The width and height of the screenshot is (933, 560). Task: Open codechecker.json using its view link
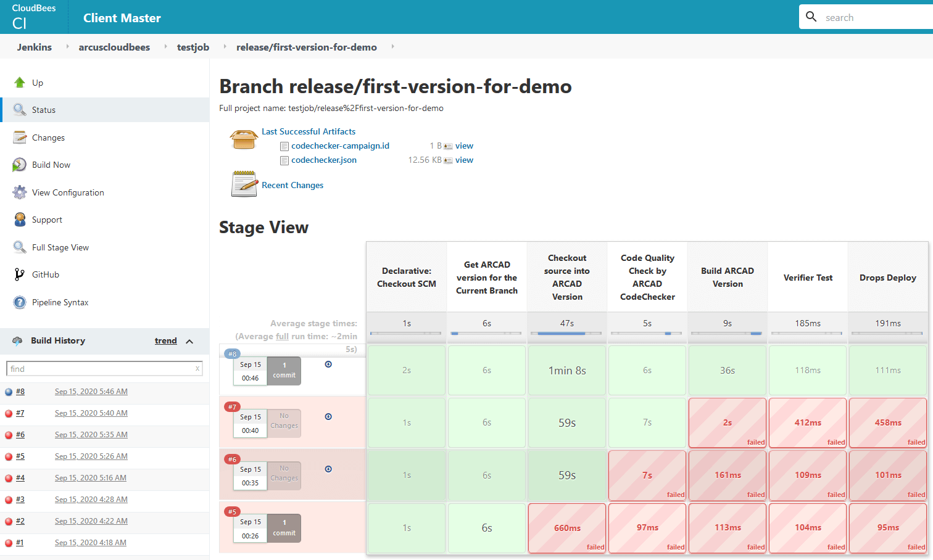pos(465,160)
